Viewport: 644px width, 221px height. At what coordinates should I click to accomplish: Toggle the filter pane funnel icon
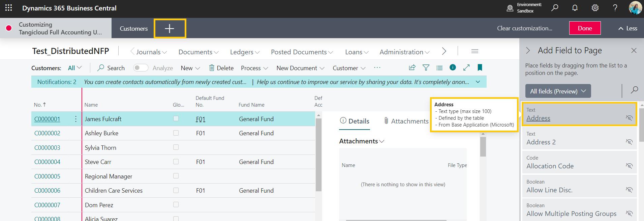(426, 67)
